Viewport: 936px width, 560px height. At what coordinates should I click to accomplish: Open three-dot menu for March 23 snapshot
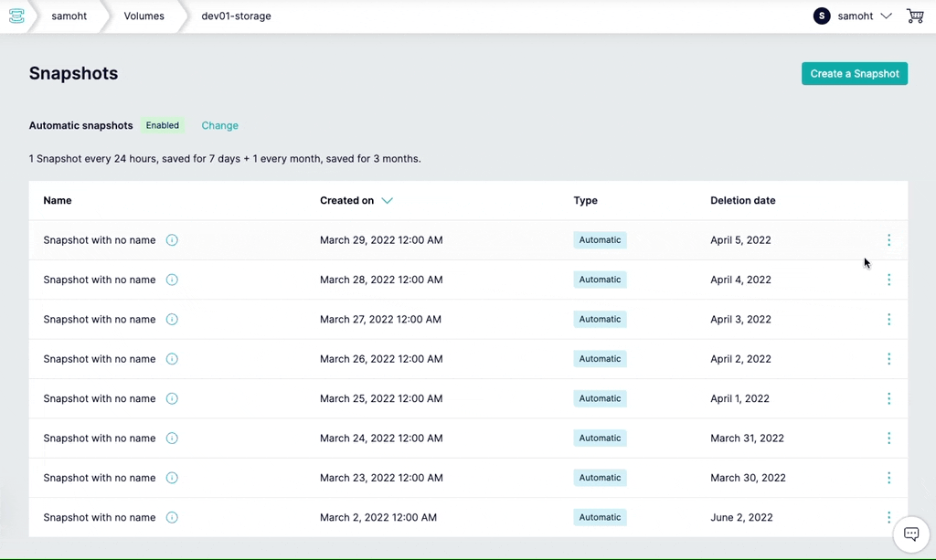pos(888,478)
